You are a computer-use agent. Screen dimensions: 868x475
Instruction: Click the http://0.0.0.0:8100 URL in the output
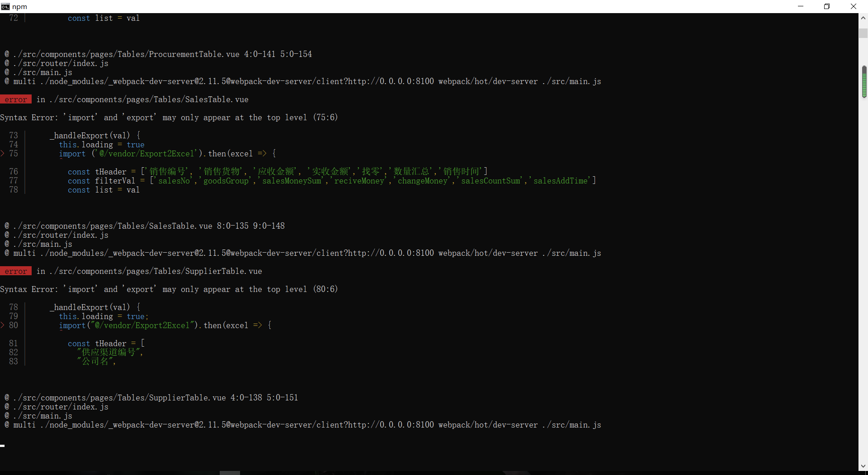[390, 81]
